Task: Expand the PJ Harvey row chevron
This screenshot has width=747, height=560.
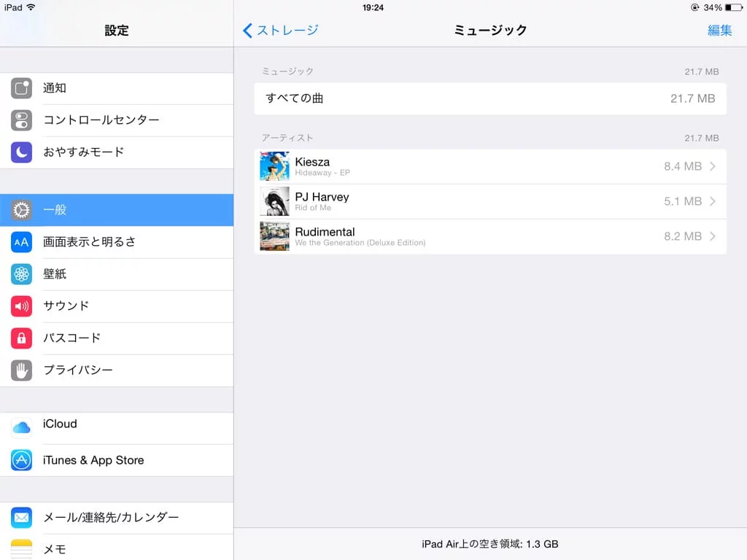Action: [x=713, y=201]
